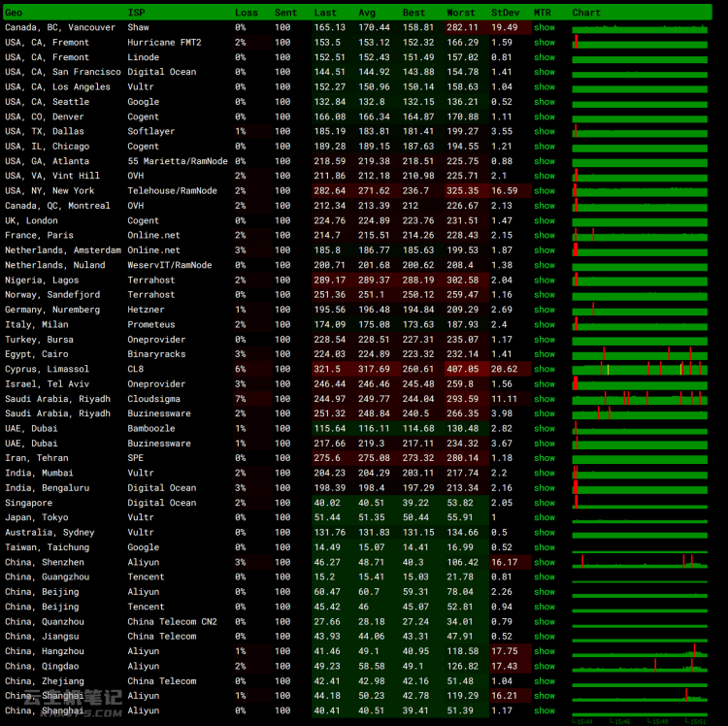Viewport: 728px width, 726px height.
Task: Click StDev 17.75 for Hangzhou
Action: click(504, 651)
